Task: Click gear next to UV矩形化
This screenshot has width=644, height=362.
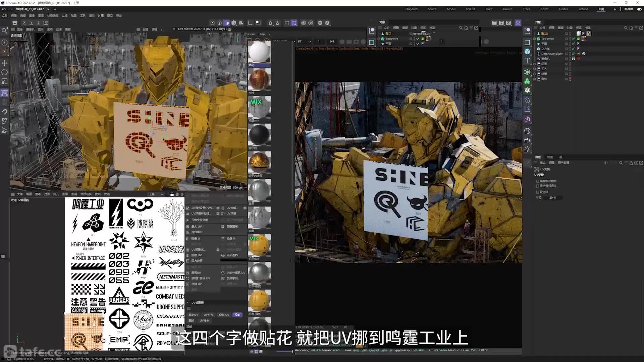Action: coord(218,250)
